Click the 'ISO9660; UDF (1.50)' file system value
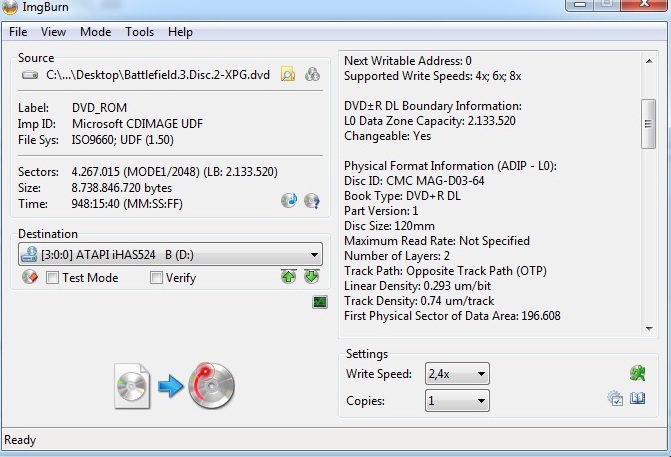Screen dimensions: 671x457 point(122,140)
